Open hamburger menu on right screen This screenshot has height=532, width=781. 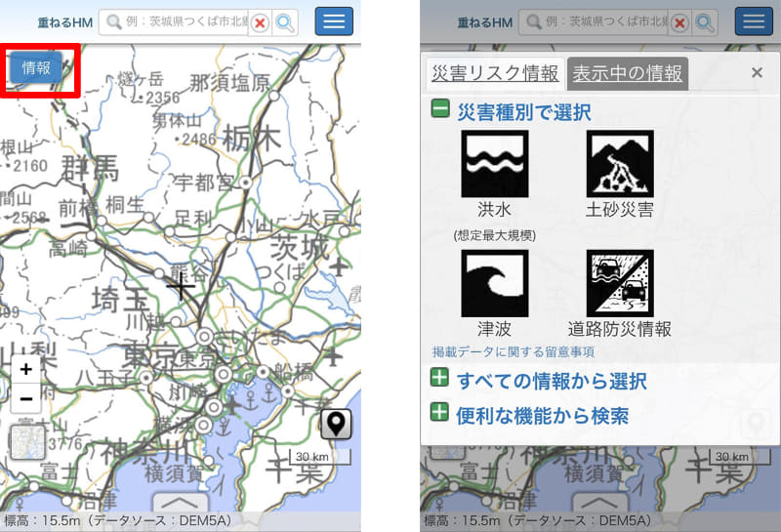(754, 20)
